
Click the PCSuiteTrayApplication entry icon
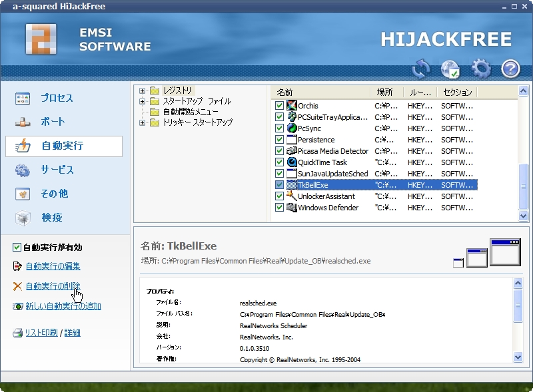(292, 116)
